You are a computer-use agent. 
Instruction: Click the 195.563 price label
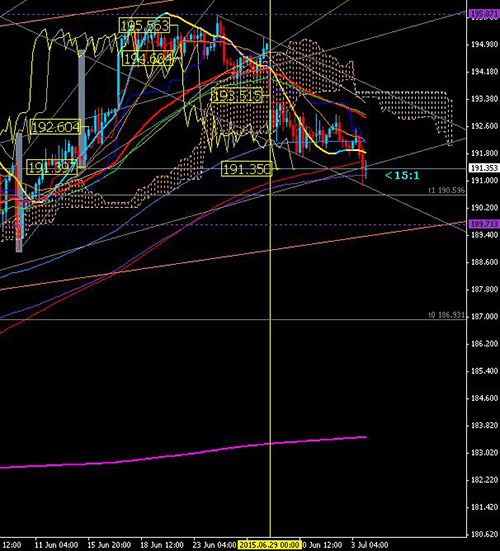pyautogui.click(x=144, y=26)
